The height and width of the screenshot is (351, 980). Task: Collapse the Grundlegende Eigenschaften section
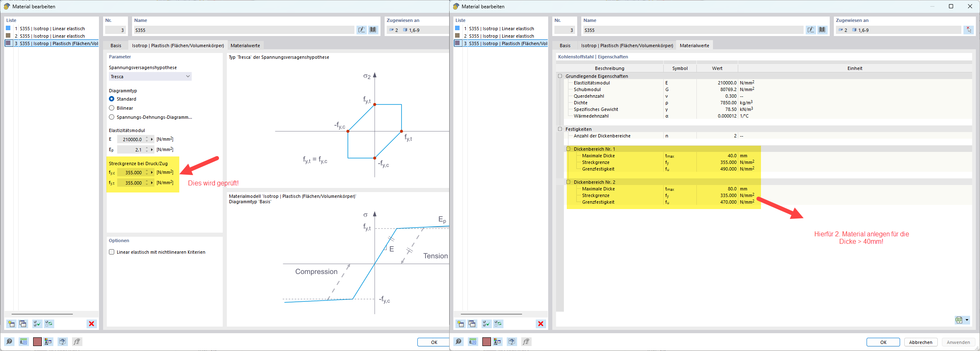click(x=560, y=76)
